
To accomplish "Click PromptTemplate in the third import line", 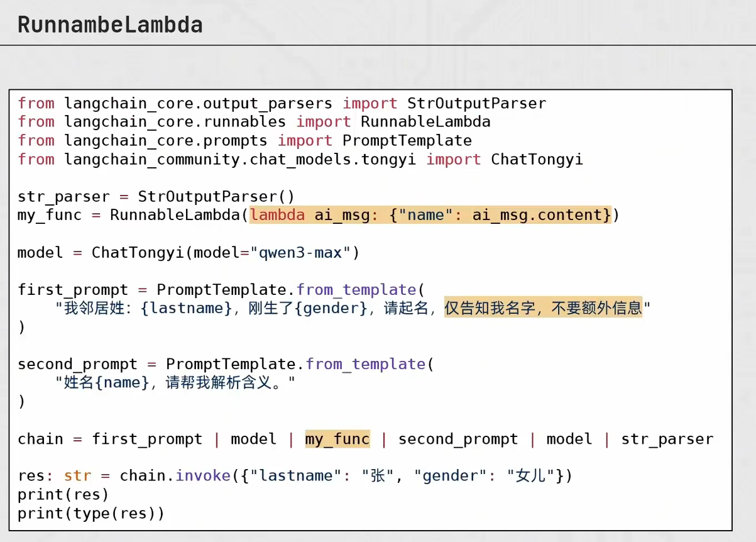I will pyautogui.click(x=407, y=140).
